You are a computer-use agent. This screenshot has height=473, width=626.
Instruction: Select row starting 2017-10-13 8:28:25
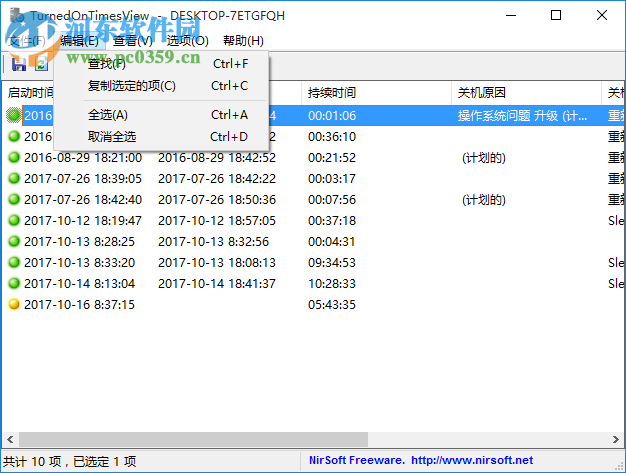(314, 241)
